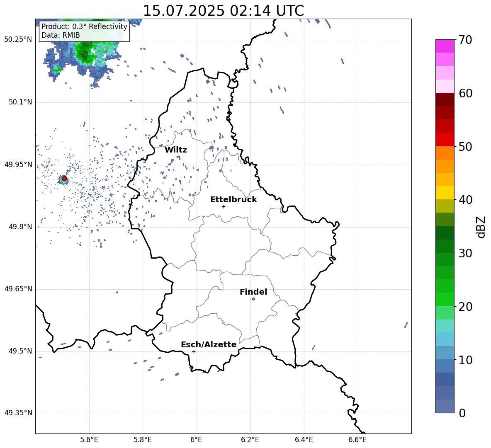Click the 6.2°E longitude label
This screenshot has width=491, height=448.
[250, 440]
